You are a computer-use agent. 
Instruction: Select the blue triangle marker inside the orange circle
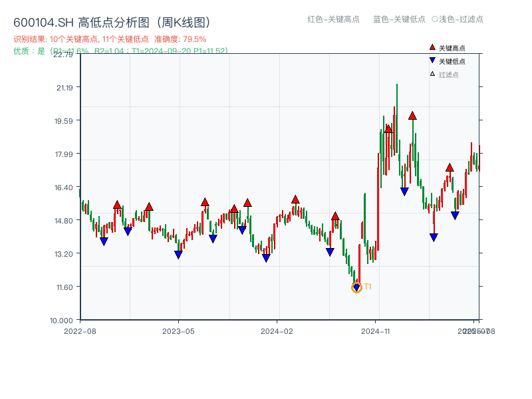[356, 287]
